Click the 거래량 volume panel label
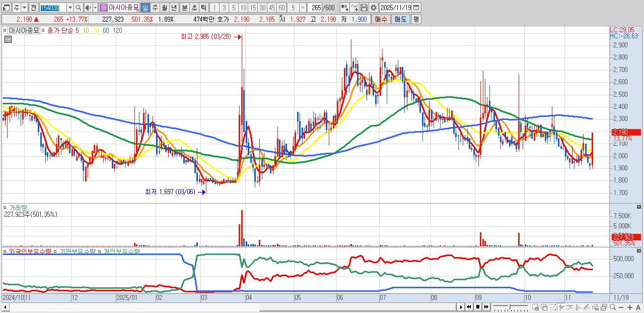The width and height of the screenshot is (644, 313). [x=18, y=208]
